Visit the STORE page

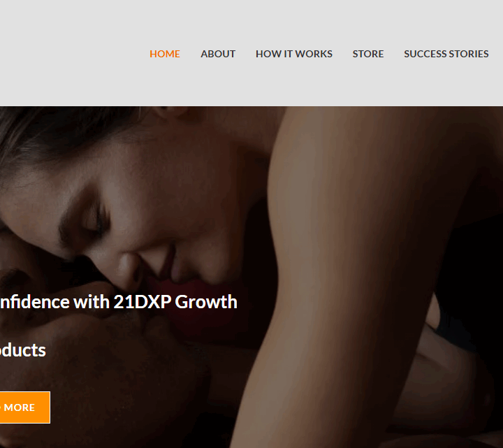click(x=368, y=54)
